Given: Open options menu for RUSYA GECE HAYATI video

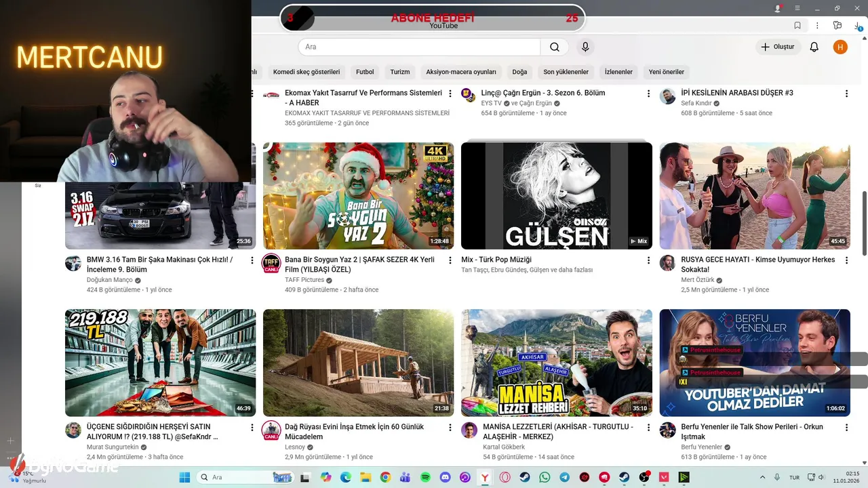Looking at the screenshot, I should point(846,260).
